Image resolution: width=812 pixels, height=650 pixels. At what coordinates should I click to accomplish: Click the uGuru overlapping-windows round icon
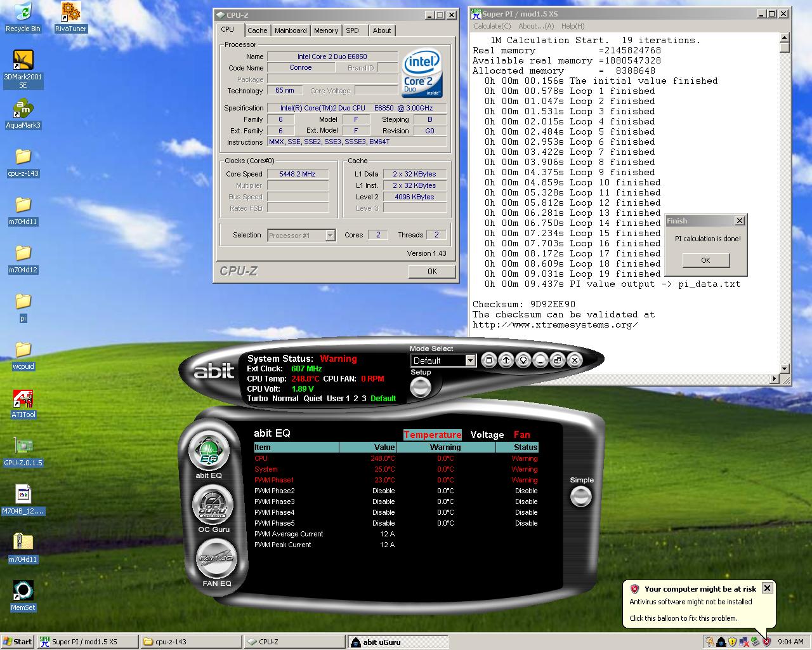[557, 361]
